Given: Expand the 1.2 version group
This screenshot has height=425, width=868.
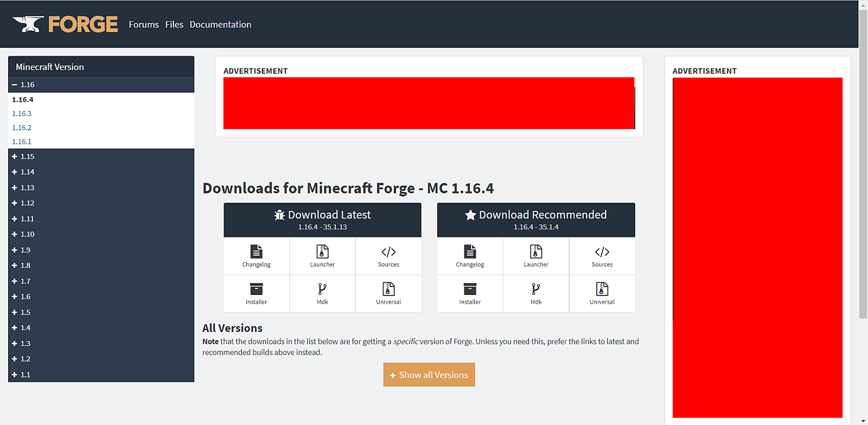Looking at the screenshot, I should tap(101, 359).
